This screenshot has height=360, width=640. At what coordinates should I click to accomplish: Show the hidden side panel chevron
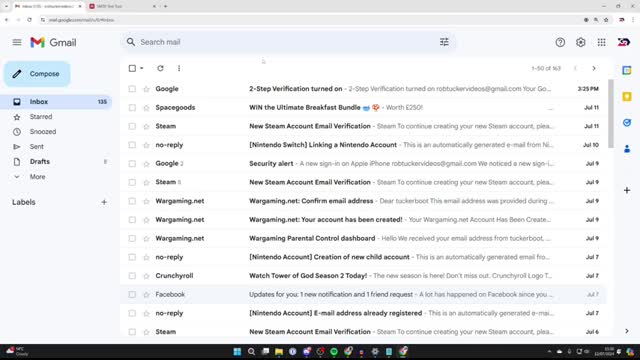pyautogui.click(x=627, y=331)
